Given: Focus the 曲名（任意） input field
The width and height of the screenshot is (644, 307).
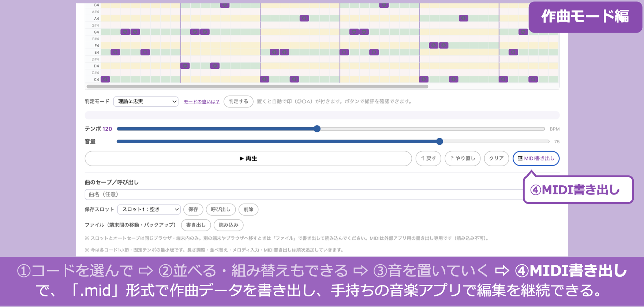Looking at the screenshot, I should 304,194.
